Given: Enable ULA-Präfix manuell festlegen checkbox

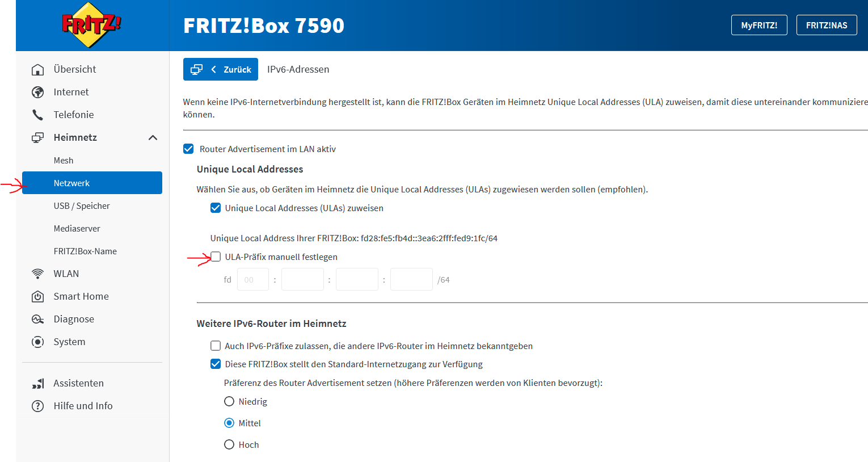Looking at the screenshot, I should (x=216, y=257).
